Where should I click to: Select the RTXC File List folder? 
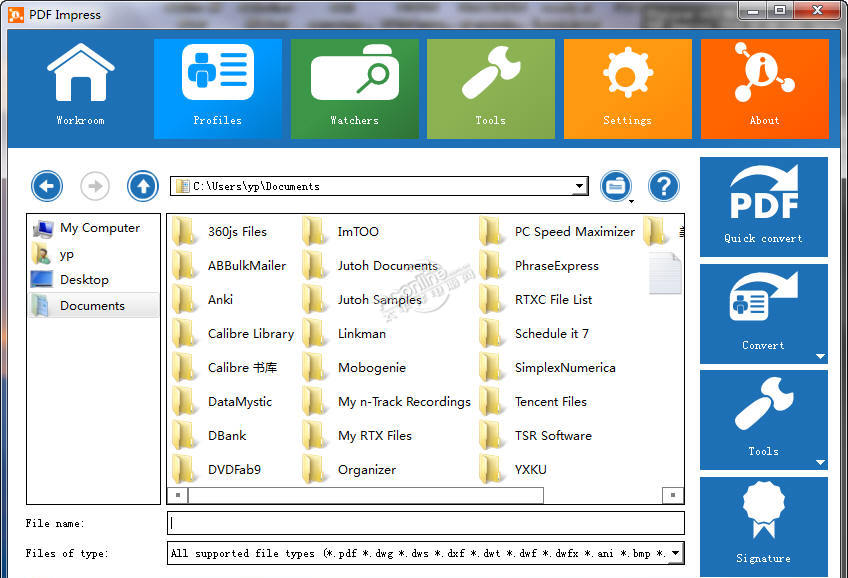536,300
